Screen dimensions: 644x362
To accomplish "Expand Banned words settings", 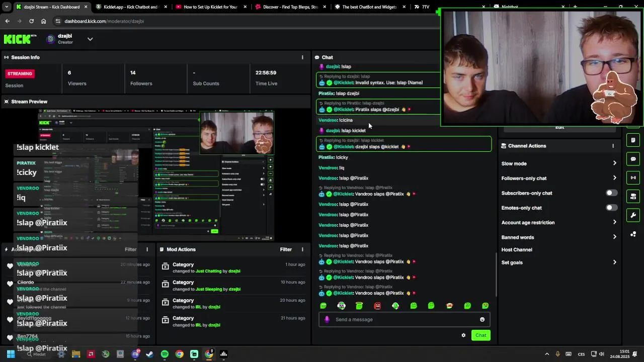I will pos(614,237).
